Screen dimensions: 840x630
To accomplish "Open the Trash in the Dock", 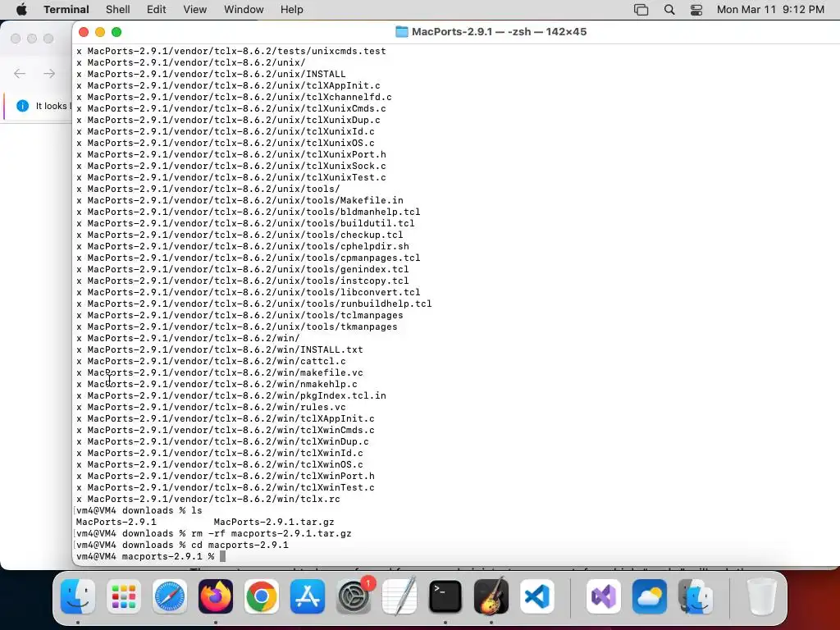I will point(762,596).
